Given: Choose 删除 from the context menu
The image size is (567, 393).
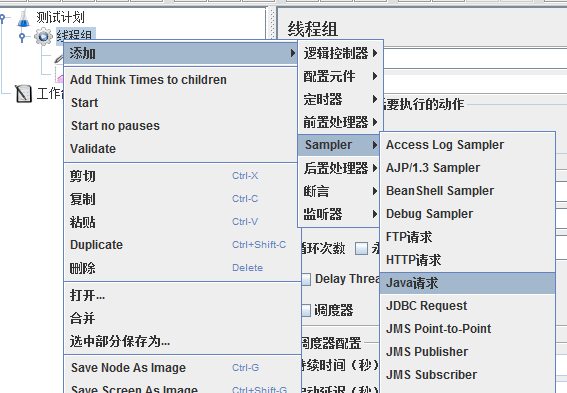Looking at the screenshot, I should click(x=181, y=268).
